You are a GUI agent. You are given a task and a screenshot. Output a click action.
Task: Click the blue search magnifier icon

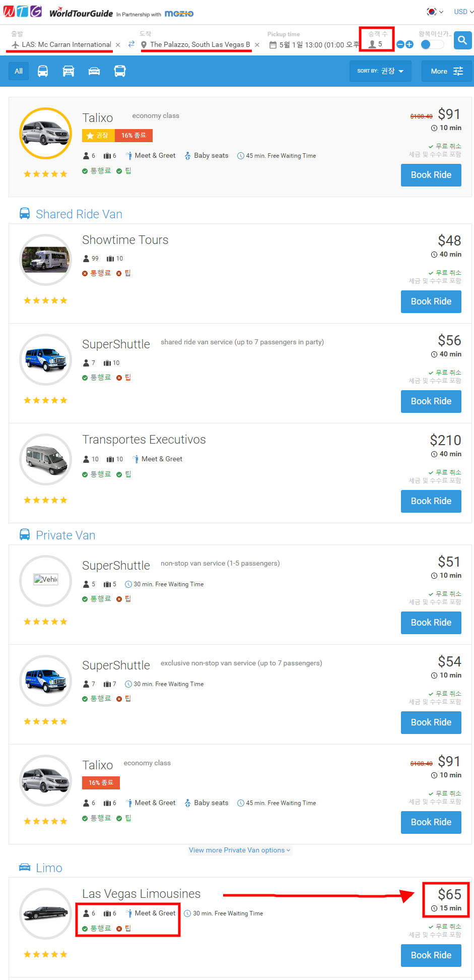click(x=462, y=40)
